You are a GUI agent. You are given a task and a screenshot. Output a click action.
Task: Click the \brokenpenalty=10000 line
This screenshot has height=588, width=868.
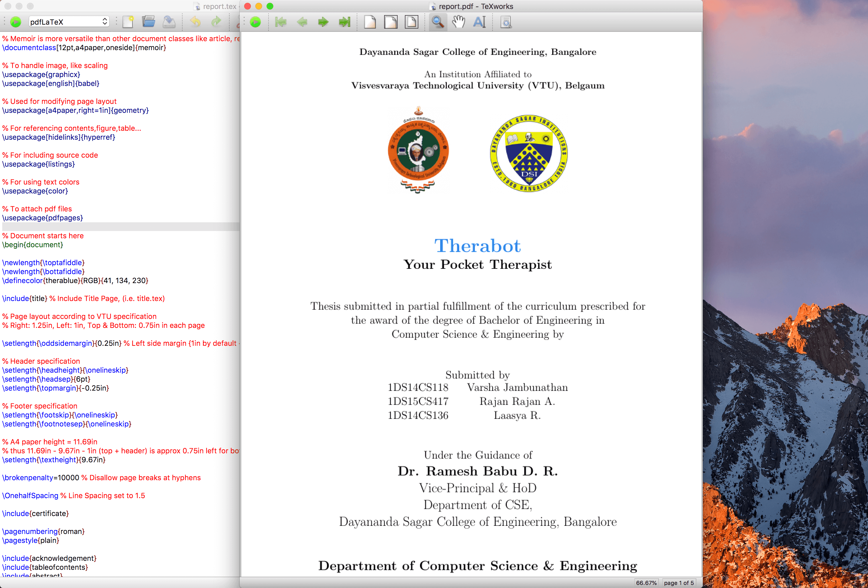(x=41, y=478)
